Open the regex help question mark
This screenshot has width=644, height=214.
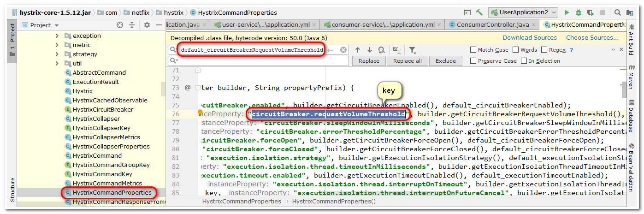(571, 50)
